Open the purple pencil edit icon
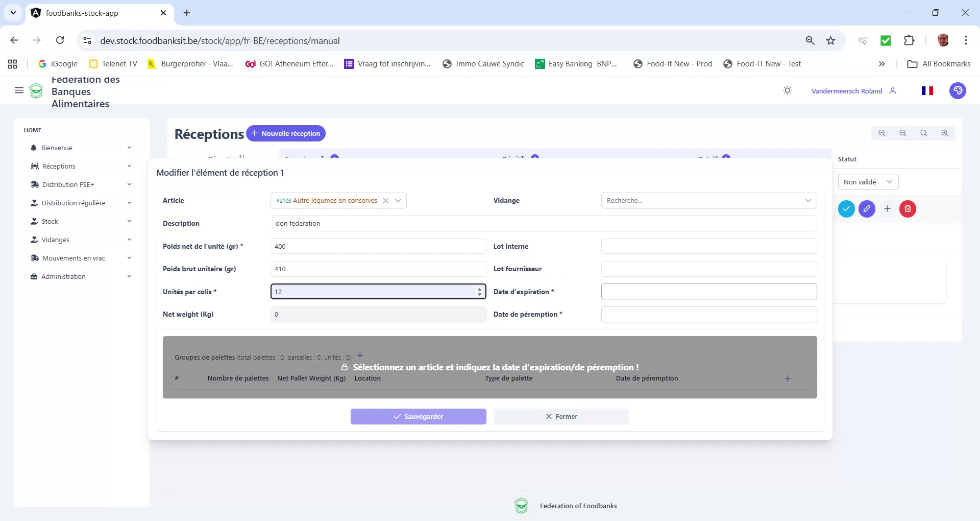This screenshot has width=980, height=521. pos(867,209)
